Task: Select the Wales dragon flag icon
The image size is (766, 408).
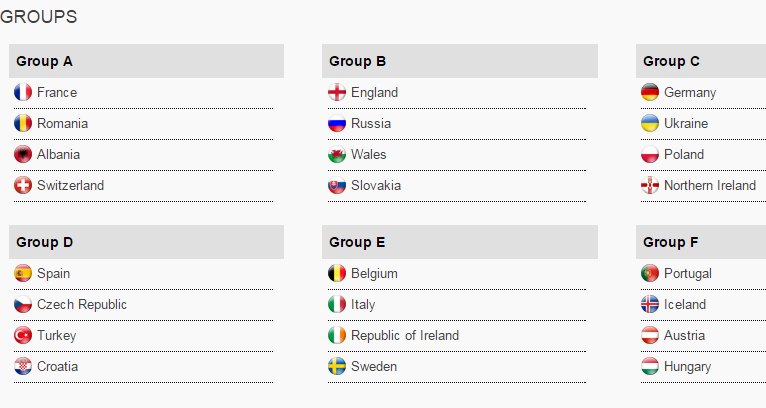Action: coord(337,154)
